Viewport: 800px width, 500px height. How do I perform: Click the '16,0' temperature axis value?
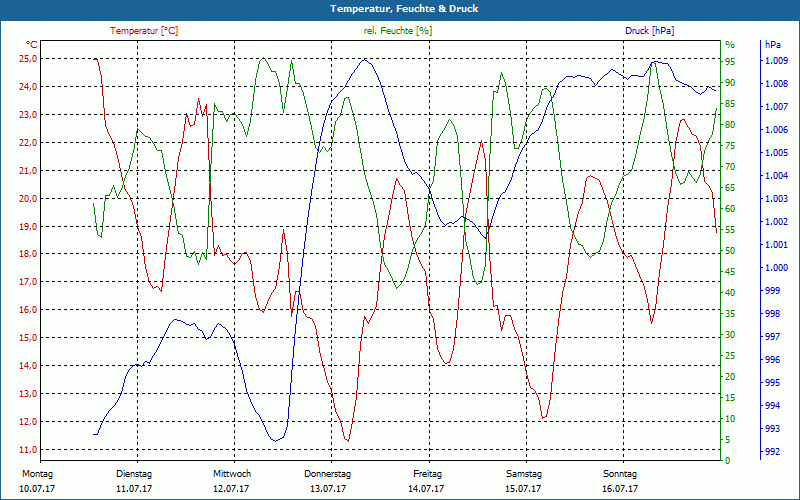(28, 310)
